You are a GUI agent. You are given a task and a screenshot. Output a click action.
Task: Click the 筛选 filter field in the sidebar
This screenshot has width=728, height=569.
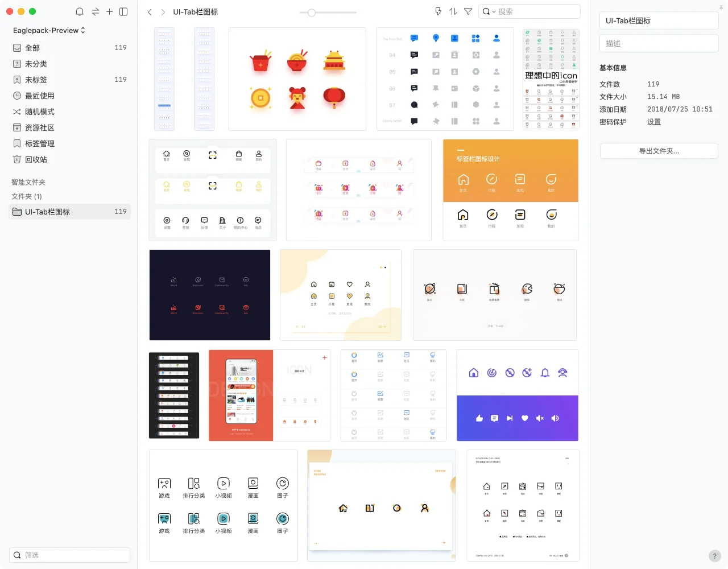tap(69, 555)
